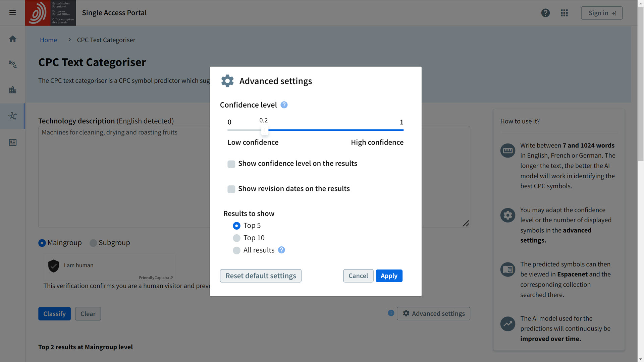Open the news/article icon in the sidebar
Viewport: 644px width, 362px height.
point(12,142)
